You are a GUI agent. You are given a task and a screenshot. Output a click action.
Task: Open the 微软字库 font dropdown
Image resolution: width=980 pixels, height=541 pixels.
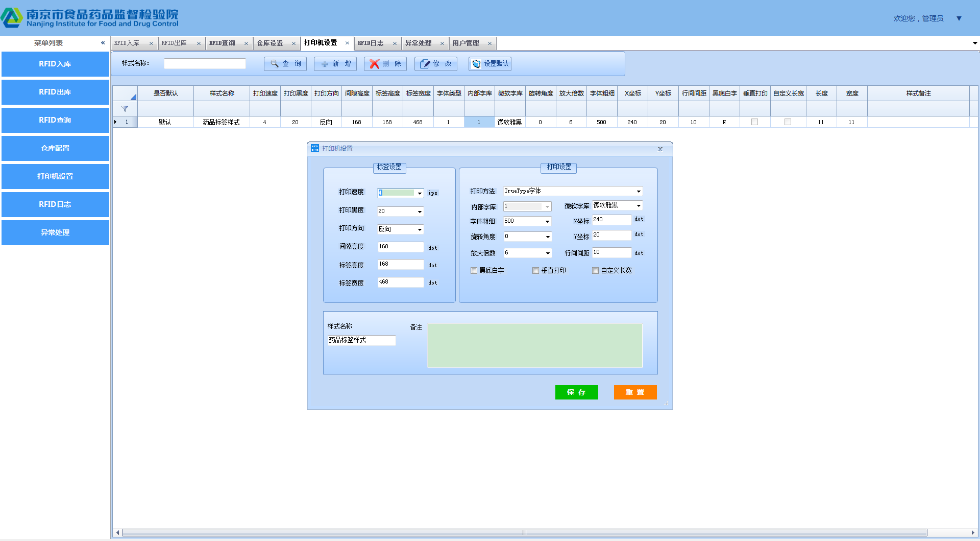pyautogui.click(x=639, y=206)
